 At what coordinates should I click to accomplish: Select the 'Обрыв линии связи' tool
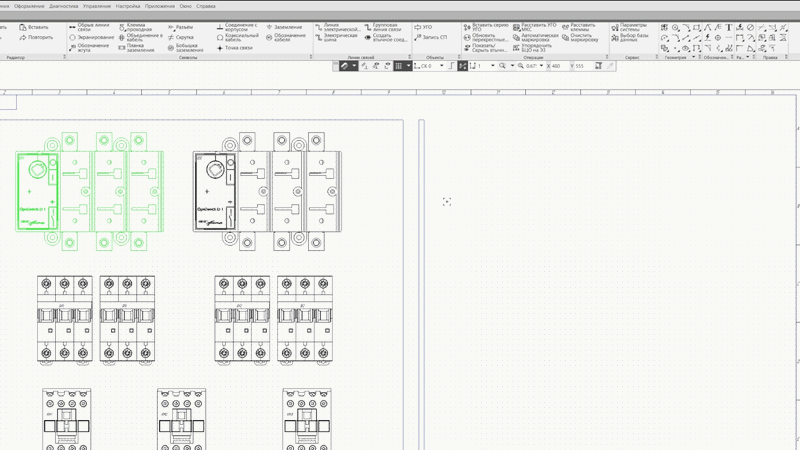(x=89, y=27)
